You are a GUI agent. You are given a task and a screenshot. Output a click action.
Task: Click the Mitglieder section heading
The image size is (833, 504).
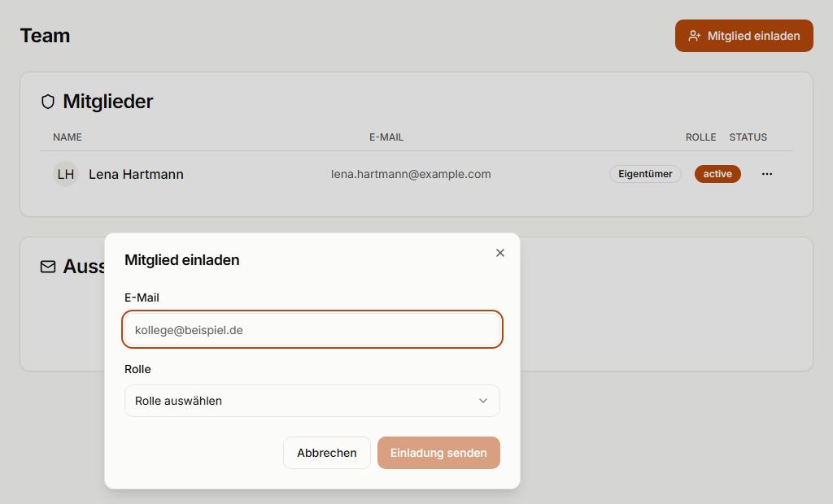(108, 102)
